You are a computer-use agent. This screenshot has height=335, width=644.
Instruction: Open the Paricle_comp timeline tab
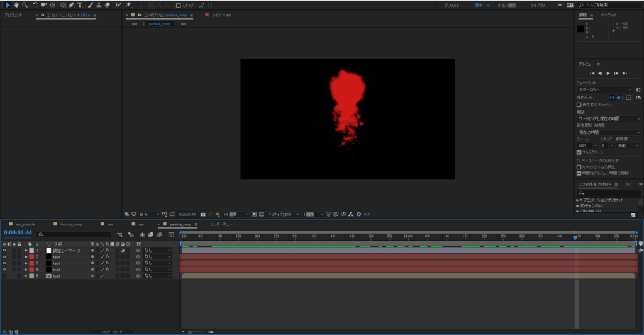coord(71,224)
